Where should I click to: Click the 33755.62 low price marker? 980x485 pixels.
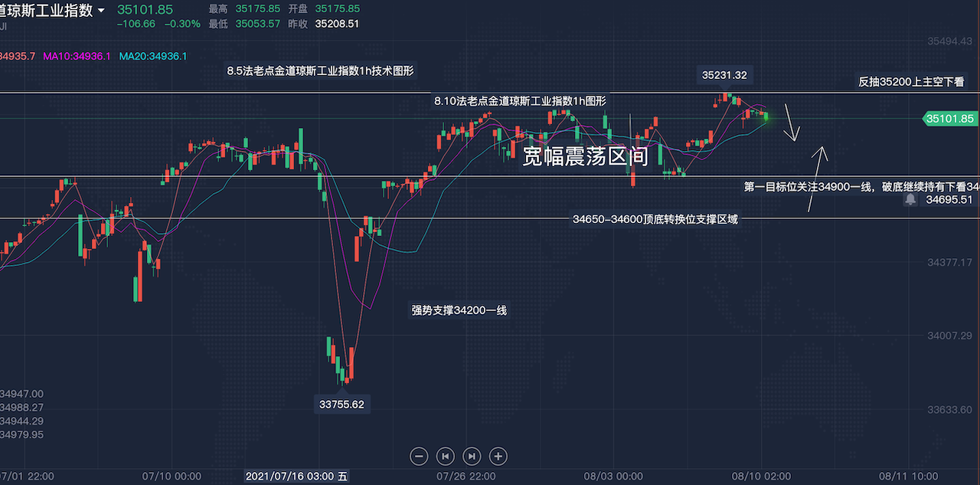click(341, 404)
